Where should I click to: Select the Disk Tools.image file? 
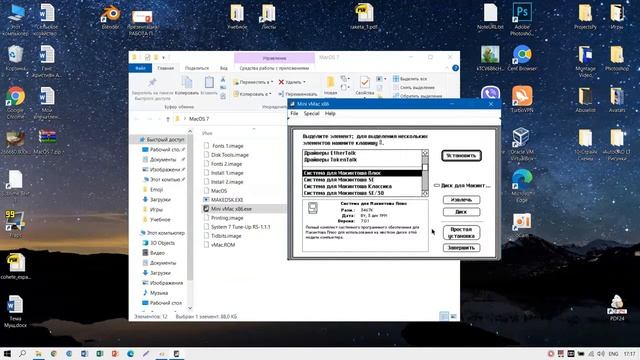(229, 155)
